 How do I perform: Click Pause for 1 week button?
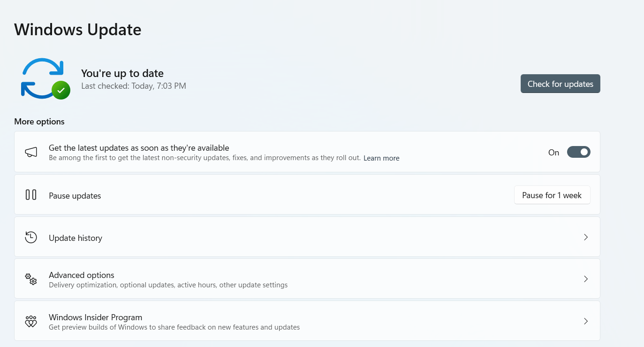(x=552, y=195)
